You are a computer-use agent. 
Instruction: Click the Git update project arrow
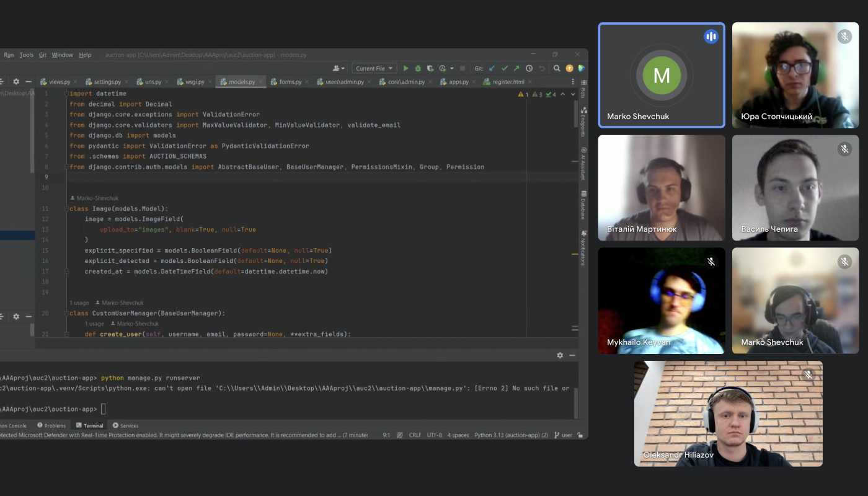click(492, 68)
